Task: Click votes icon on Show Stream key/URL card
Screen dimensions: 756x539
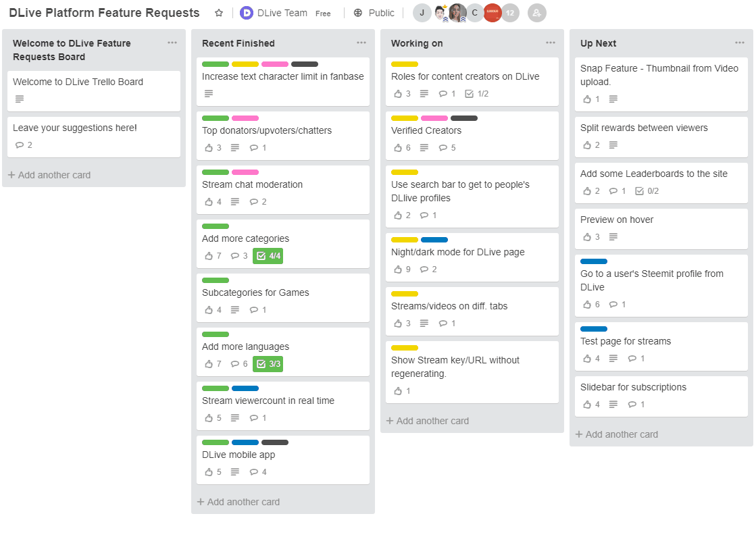Action: (398, 391)
